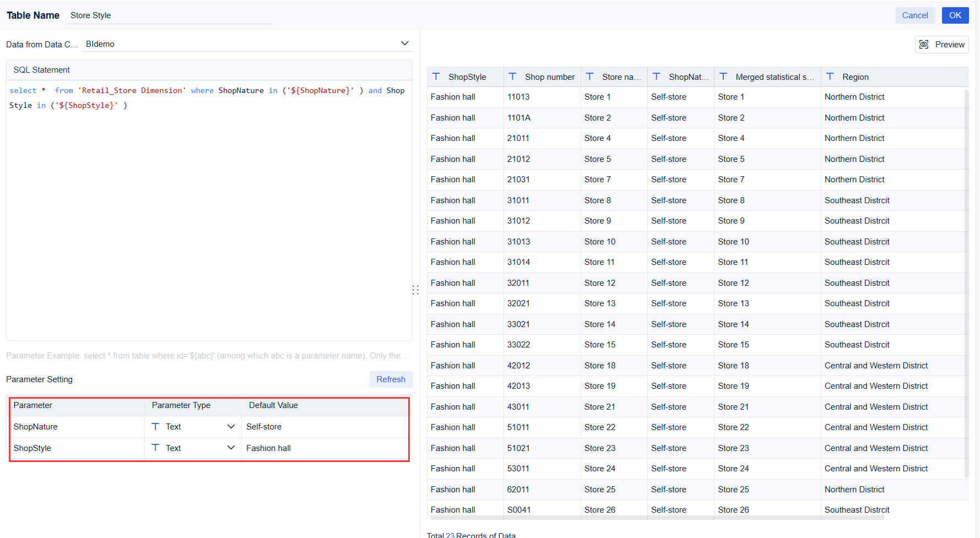Click the Cancel button
Screen dimensions: 980x538
915,15
